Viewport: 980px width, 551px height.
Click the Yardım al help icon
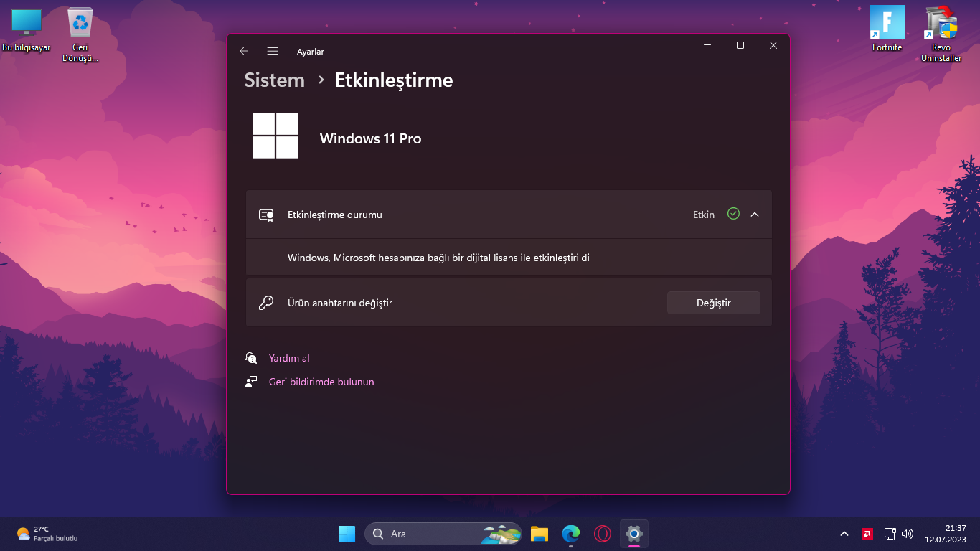point(251,357)
